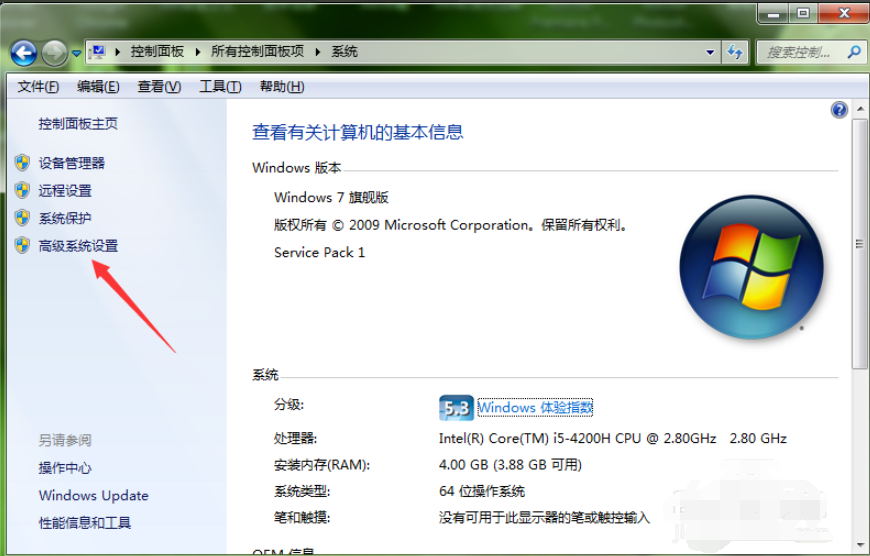Open the Windows 体验指数 link
Image resolution: width=870 pixels, height=556 pixels.
coord(535,407)
